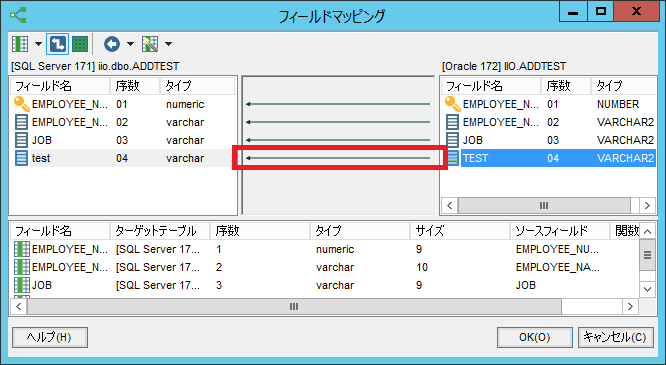
Task: Toggle the blue mapping direction toolbar button
Action: click(x=57, y=44)
